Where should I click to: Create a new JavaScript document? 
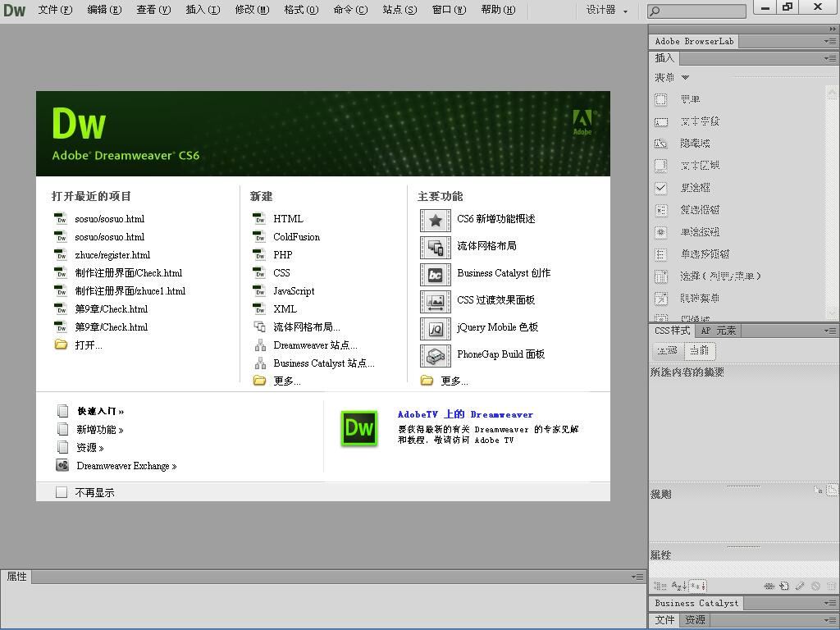click(294, 291)
